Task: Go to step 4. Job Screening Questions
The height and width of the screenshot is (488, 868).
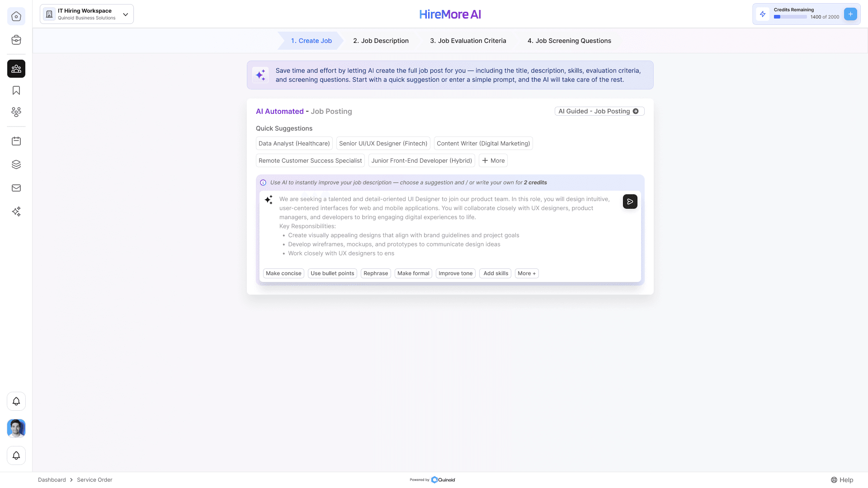Action: [x=569, y=41]
